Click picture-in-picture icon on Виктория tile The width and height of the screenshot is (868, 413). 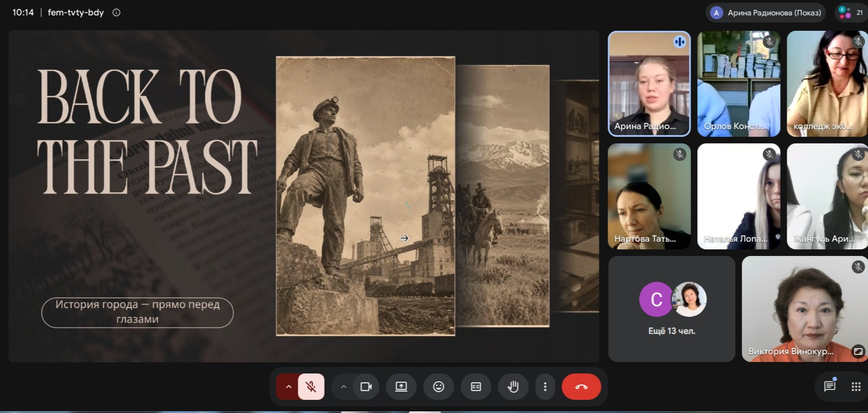[x=858, y=351]
